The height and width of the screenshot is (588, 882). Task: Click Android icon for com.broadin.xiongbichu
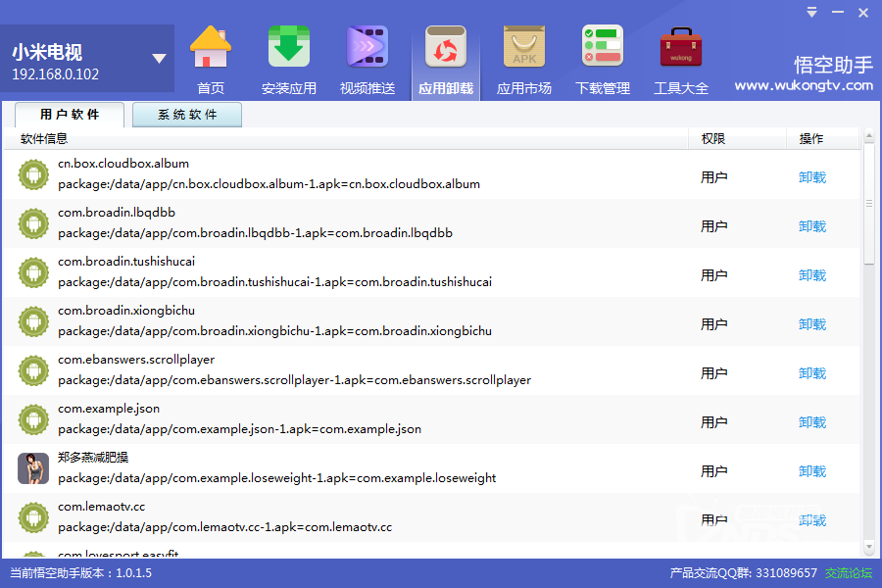[x=33, y=321]
